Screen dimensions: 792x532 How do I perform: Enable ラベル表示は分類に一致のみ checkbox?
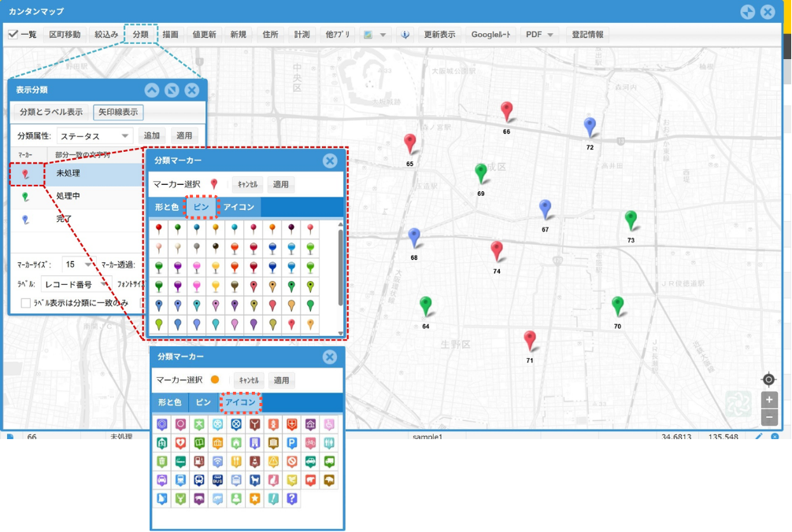26,302
